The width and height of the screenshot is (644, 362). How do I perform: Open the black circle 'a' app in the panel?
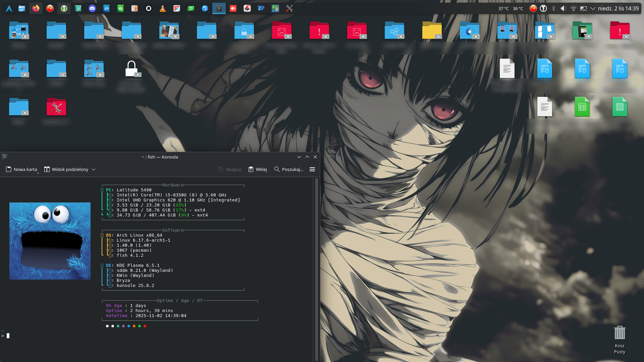click(x=148, y=9)
